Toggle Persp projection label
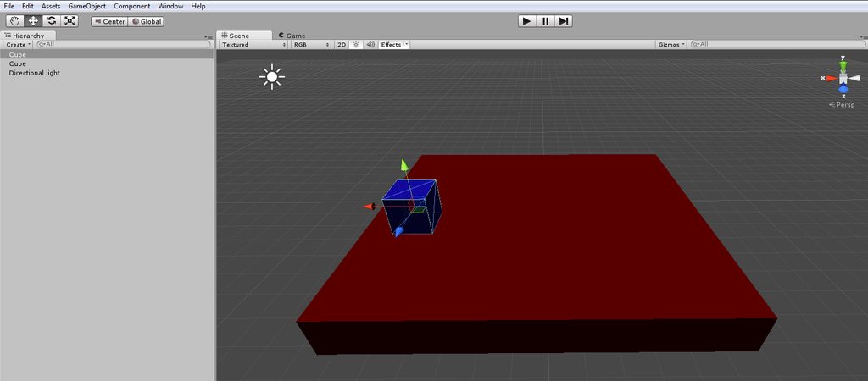 tap(843, 105)
